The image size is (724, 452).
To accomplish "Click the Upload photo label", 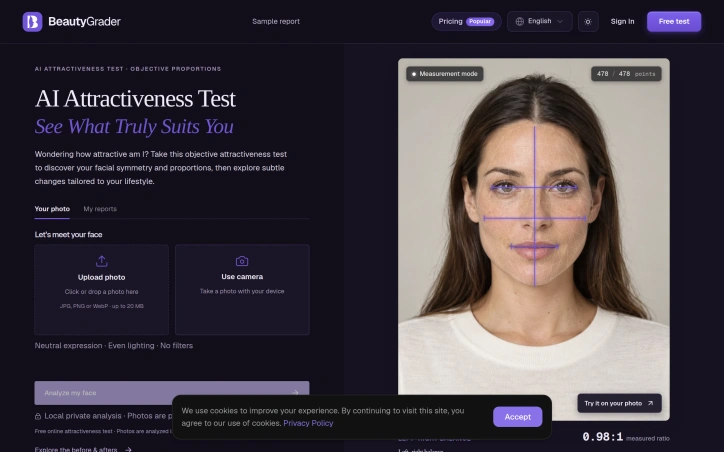I will point(102,277).
